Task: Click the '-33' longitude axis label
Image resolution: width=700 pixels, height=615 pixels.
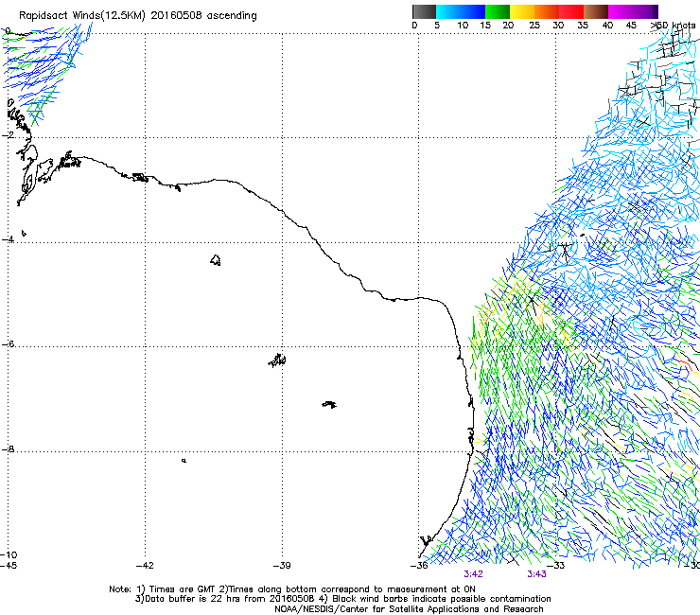Action: tap(556, 566)
